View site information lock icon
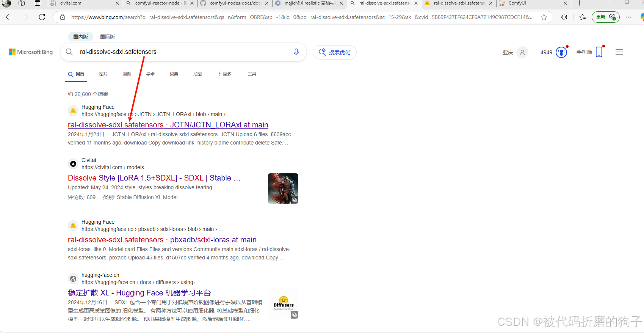The height and width of the screenshot is (333, 644). click(63, 17)
